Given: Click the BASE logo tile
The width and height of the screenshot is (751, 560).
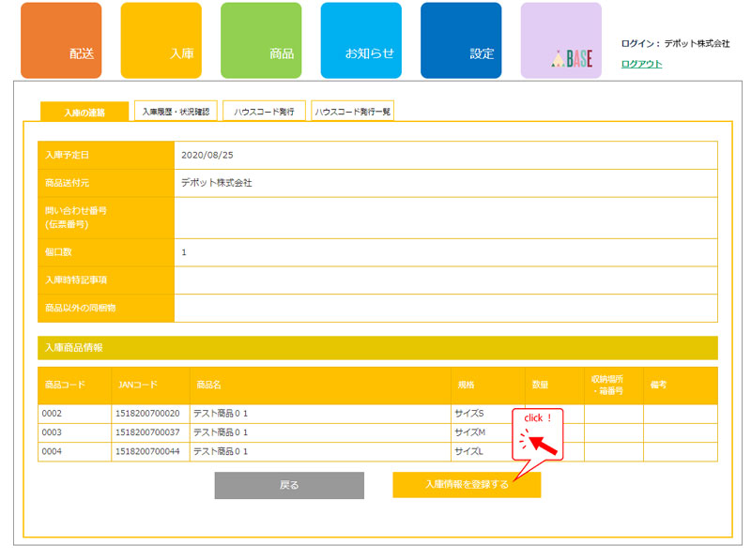Looking at the screenshot, I should pyautogui.click(x=560, y=40).
